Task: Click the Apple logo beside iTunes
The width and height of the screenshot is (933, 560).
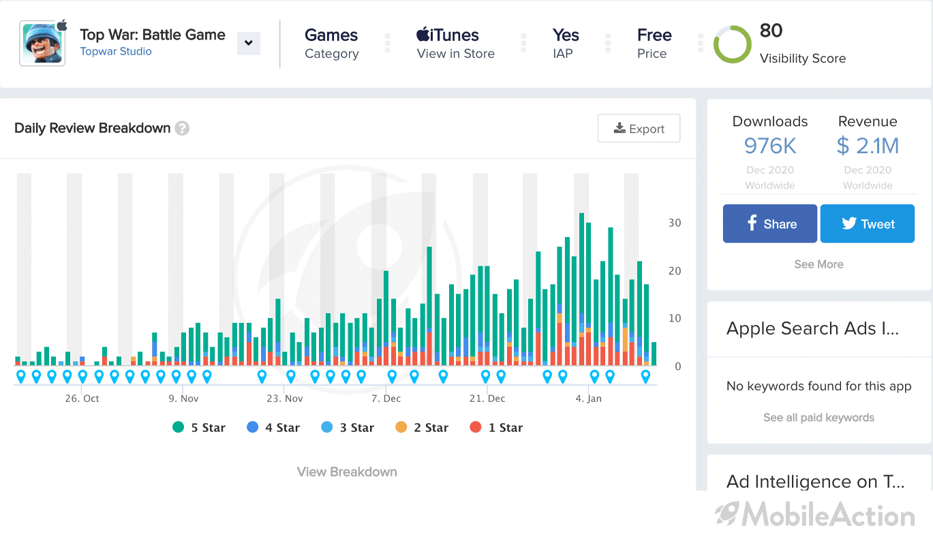Action: pyautogui.click(x=423, y=34)
